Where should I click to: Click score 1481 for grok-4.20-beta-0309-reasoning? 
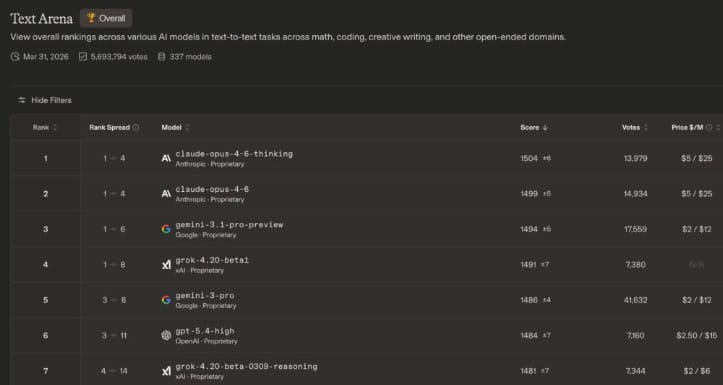[529, 371]
